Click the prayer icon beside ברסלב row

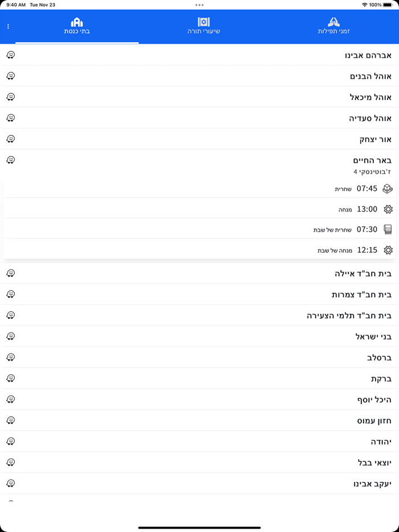coord(11,357)
